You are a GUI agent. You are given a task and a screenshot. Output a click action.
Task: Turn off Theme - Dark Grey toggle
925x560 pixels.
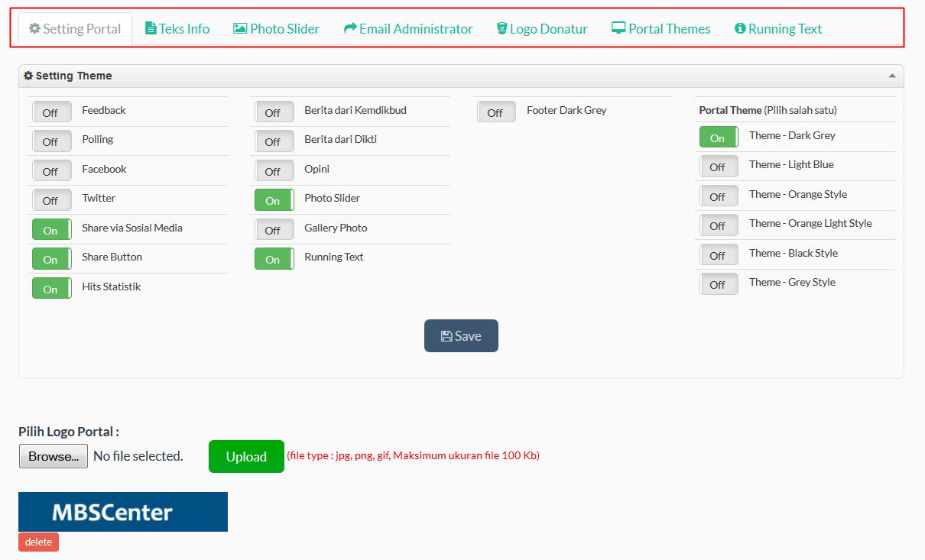(x=719, y=137)
